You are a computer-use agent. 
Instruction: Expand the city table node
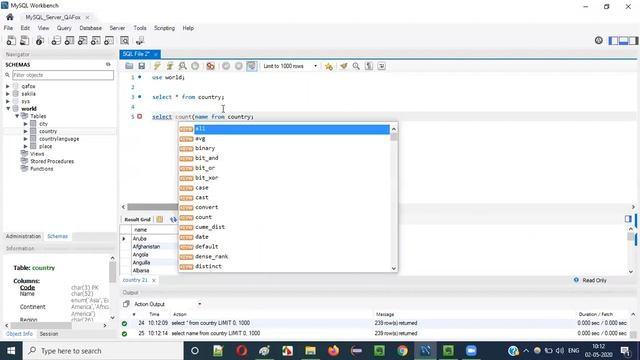click(26, 124)
